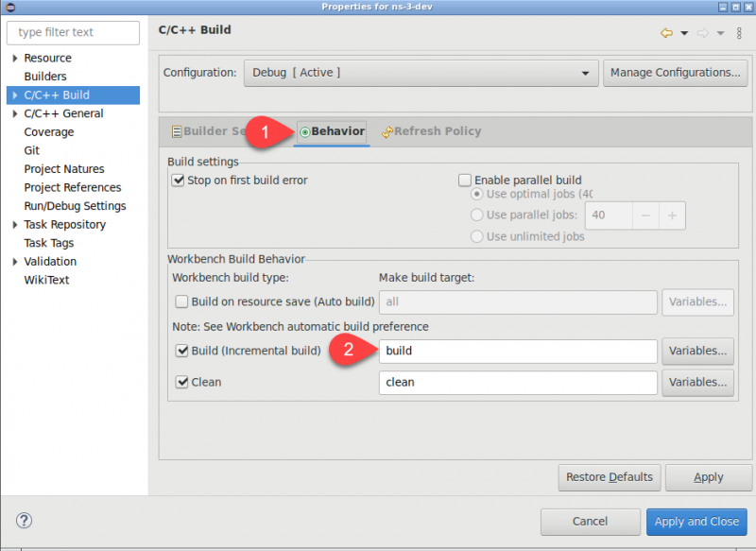The image size is (756, 551).
Task: Enable parallel build checkbox
Action: coord(465,181)
